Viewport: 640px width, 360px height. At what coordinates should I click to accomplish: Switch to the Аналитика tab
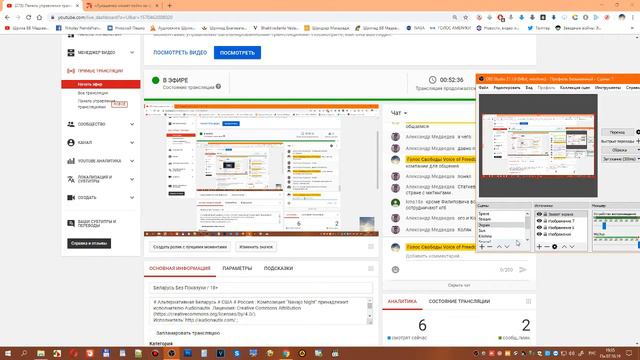[x=402, y=301]
